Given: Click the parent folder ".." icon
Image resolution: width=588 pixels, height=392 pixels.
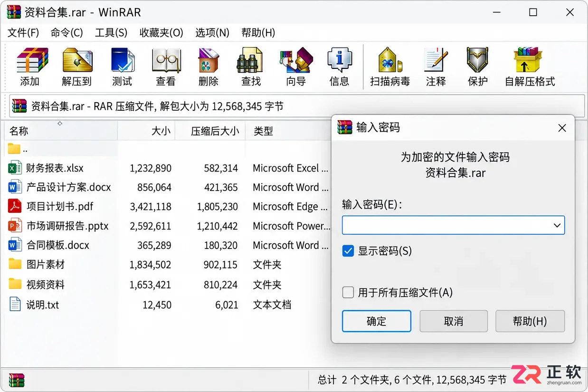Looking at the screenshot, I should (14, 149).
